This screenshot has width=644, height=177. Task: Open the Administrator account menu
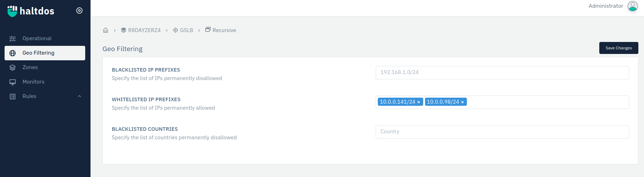606,6
